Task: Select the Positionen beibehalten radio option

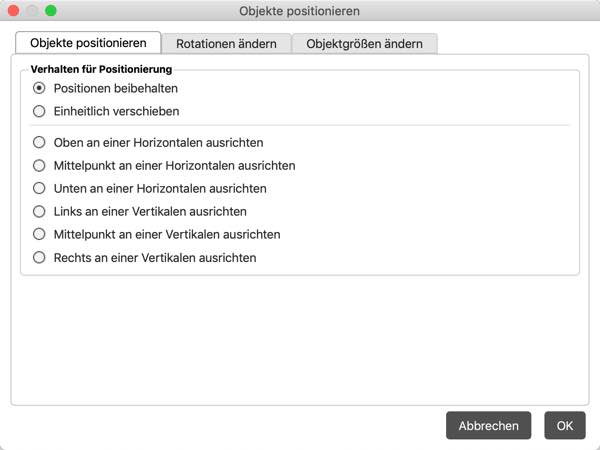Action: pos(40,89)
